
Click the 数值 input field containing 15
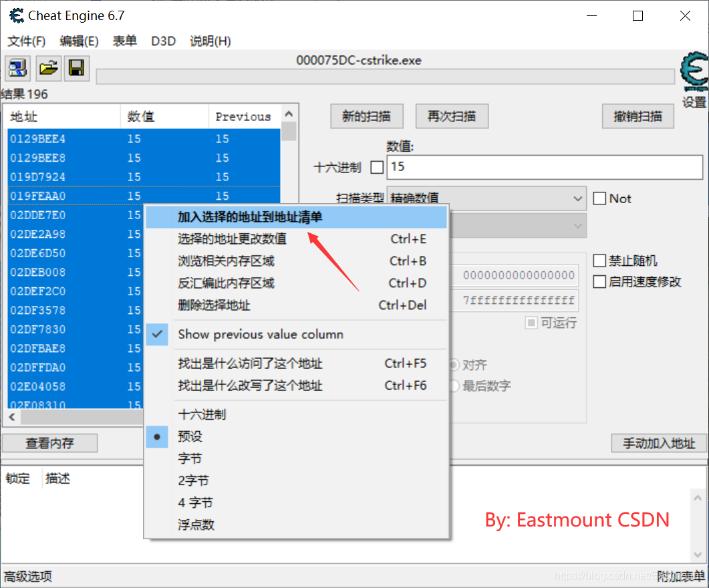pos(545,167)
